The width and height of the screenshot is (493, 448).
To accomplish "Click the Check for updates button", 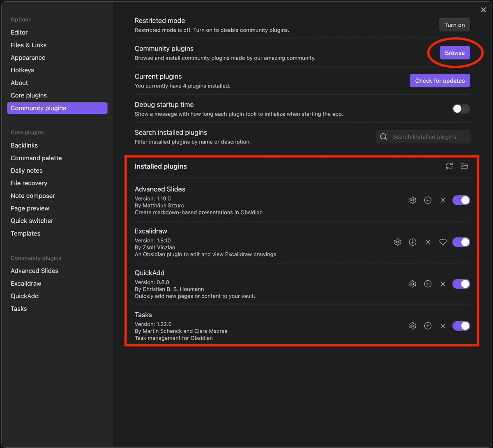I will click(x=440, y=81).
